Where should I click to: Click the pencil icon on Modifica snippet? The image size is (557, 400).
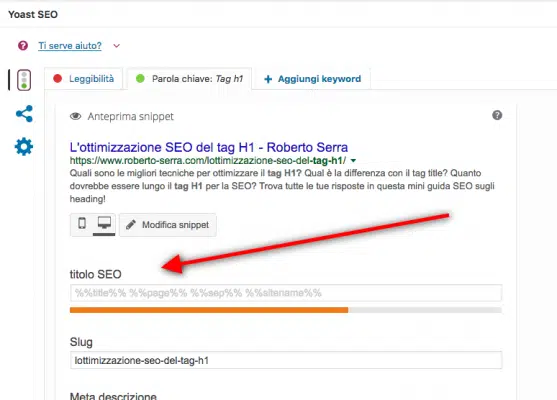tap(131, 225)
